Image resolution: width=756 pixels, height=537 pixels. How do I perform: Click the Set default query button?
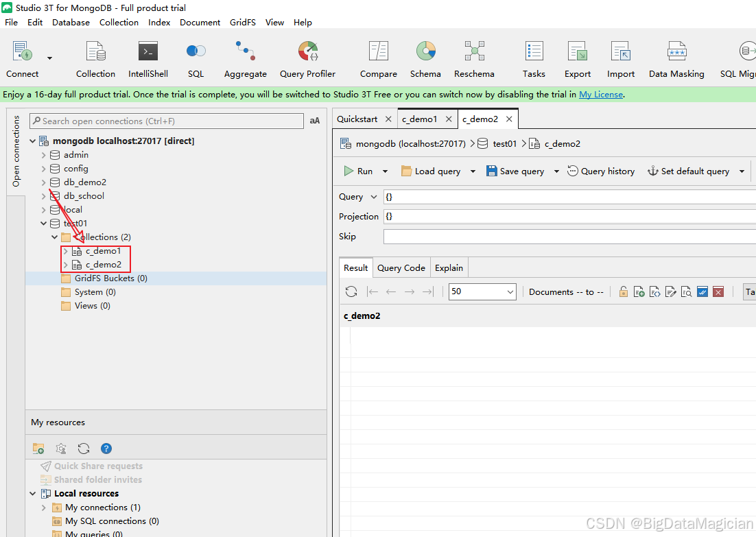tap(689, 171)
